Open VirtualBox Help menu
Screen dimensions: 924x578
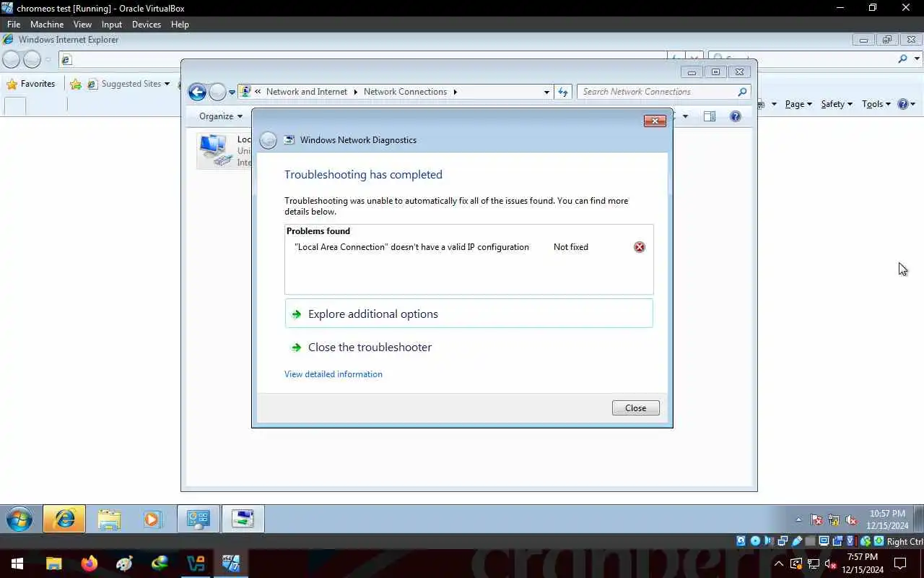tap(180, 25)
